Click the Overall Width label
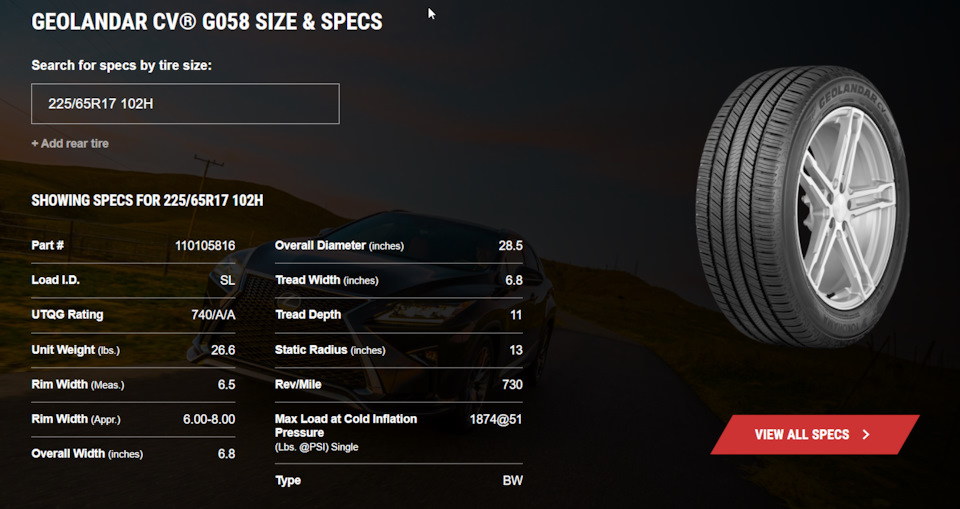 click(87, 454)
